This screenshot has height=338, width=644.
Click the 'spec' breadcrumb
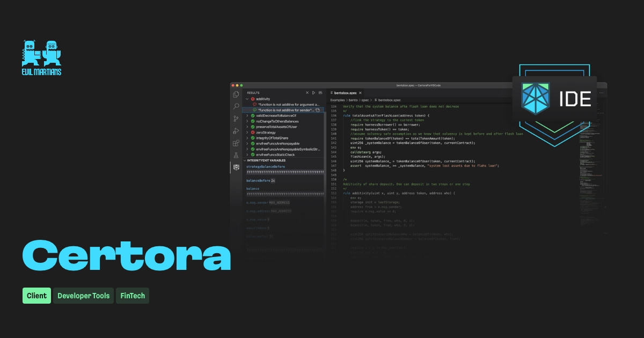point(365,100)
